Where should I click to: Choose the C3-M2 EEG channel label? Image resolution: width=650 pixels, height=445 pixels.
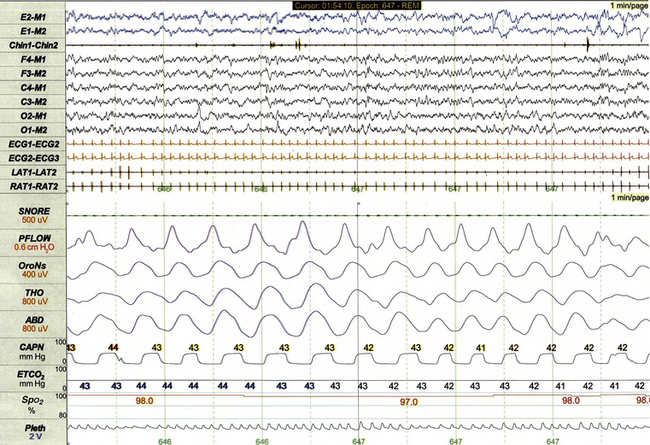pos(32,101)
